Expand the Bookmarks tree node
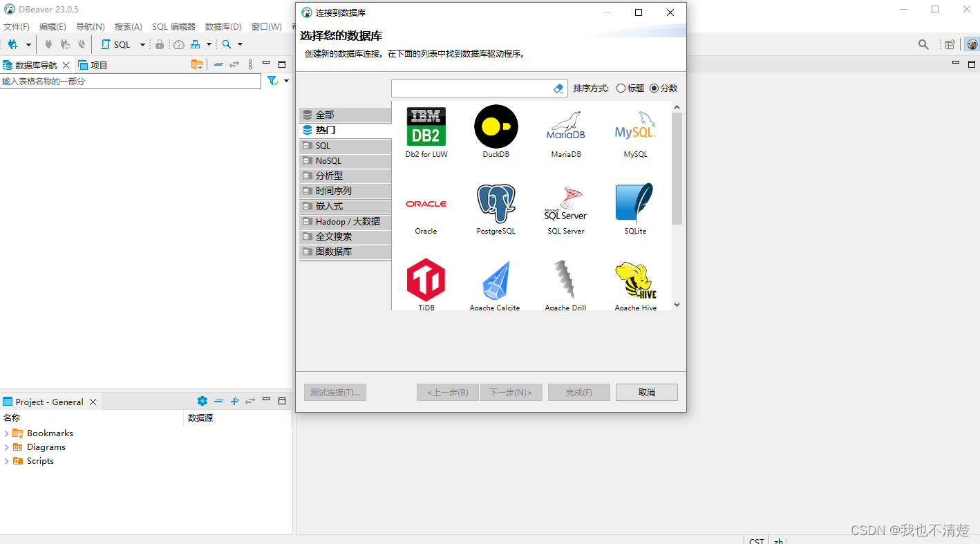This screenshot has width=980, height=544. pyautogui.click(x=6, y=433)
